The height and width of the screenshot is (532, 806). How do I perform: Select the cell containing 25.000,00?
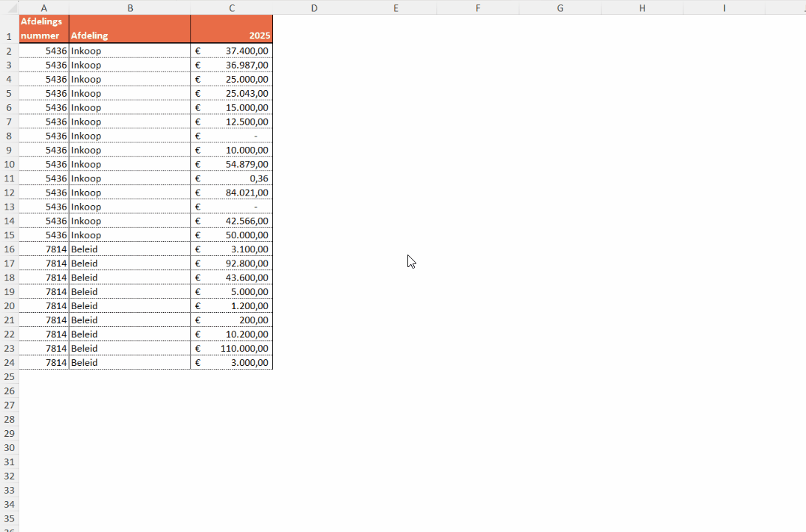232,79
